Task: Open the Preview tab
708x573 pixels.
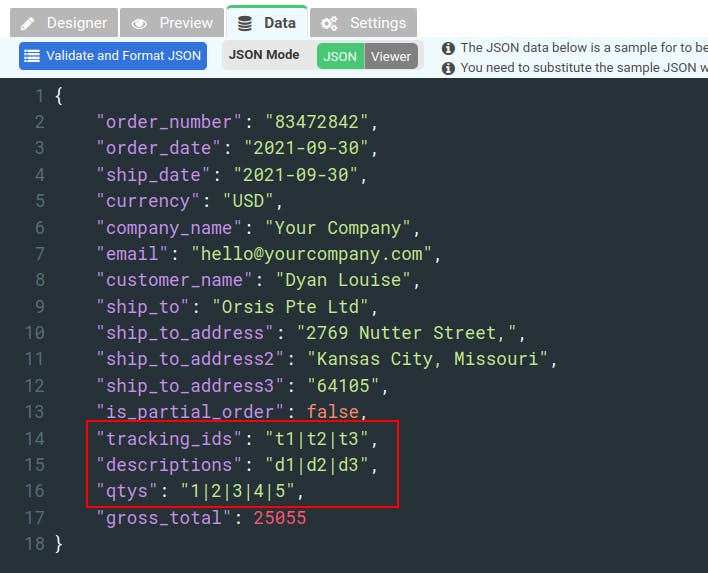Action: (172, 23)
